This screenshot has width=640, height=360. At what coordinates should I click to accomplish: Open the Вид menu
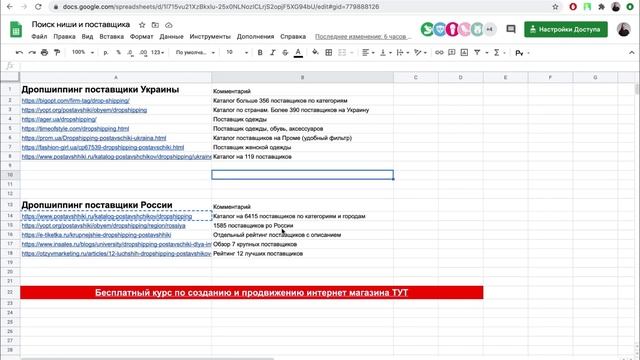tap(87, 36)
